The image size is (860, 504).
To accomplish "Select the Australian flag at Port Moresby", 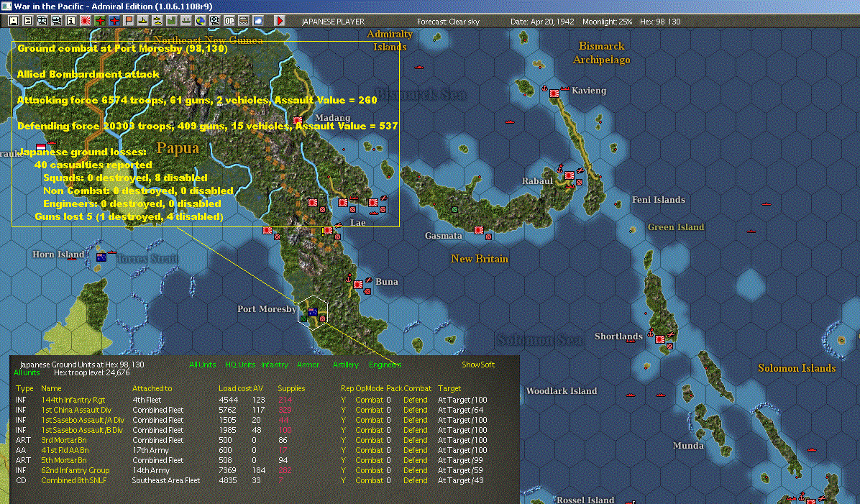I will coord(313,312).
